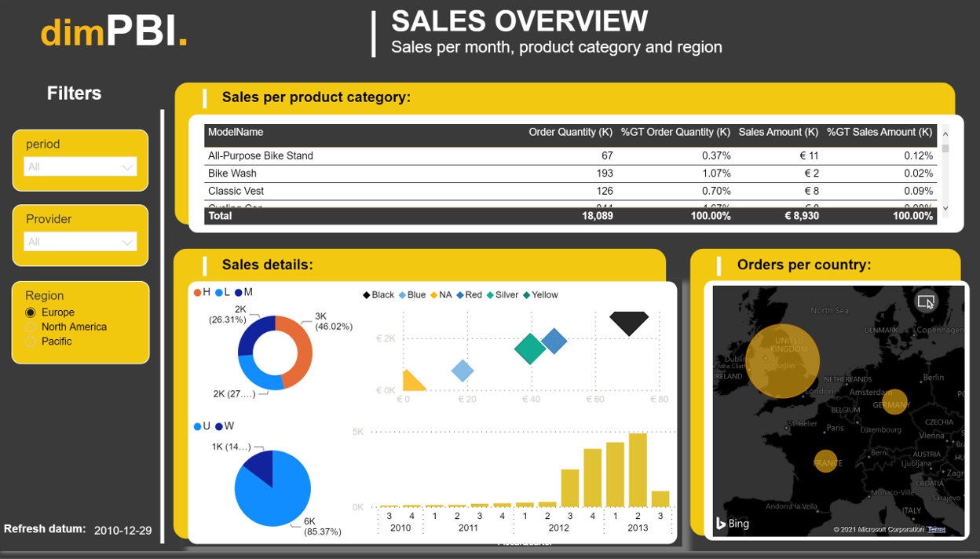980x559 pixels.
Task: Click the table vertical scrollbar thumb
Action: 945,148
